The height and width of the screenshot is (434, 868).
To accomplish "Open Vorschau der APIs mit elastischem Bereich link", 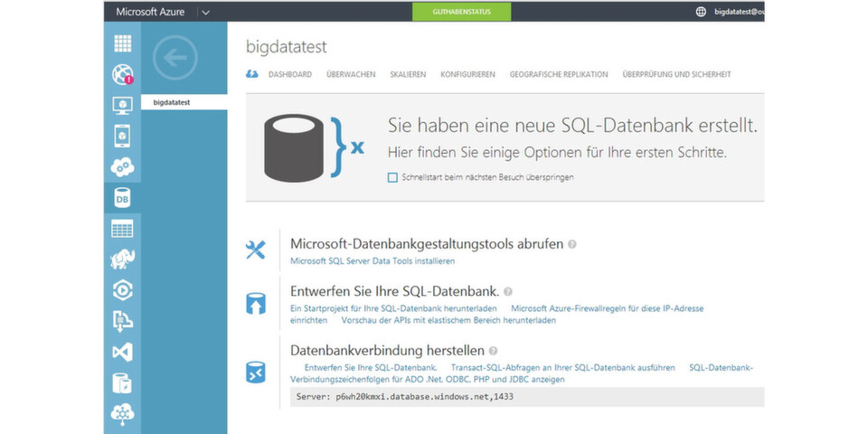I will [449, 320].
